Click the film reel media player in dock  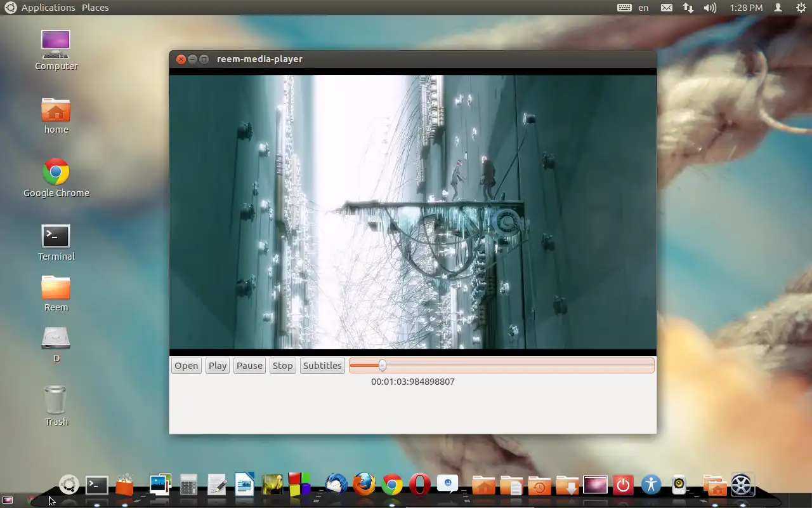click(742, 485)
